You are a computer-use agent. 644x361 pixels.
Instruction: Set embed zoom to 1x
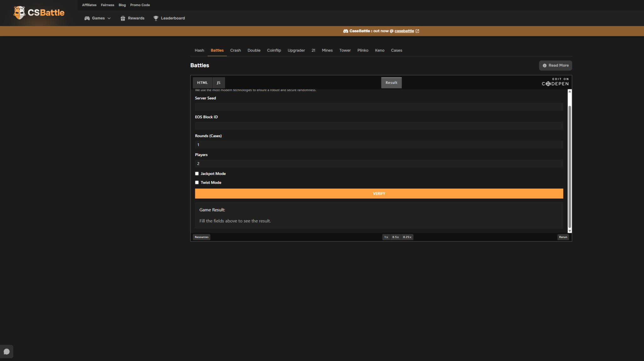point(386,237)
